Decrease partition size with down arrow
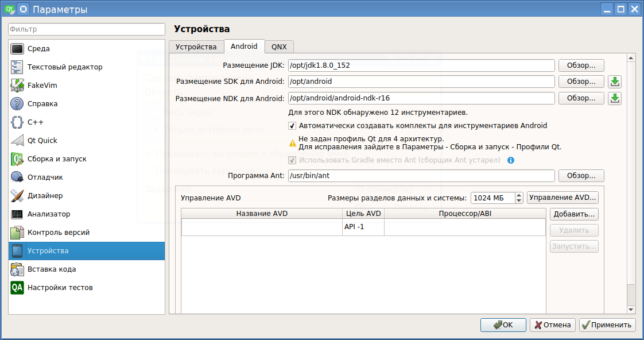Image resolution: width=644 pixels, height=340 pixels. [519, 200]
